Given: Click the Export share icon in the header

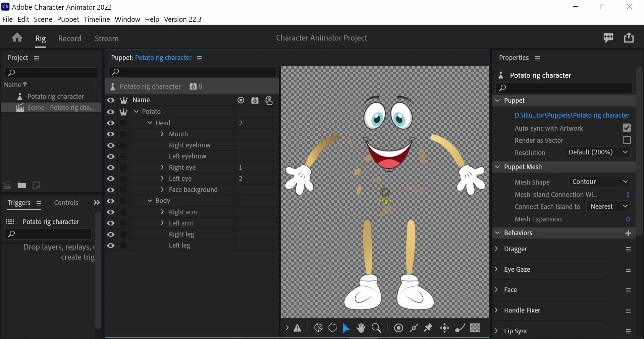Looking at the screenshot, I should tap(629, 38).
